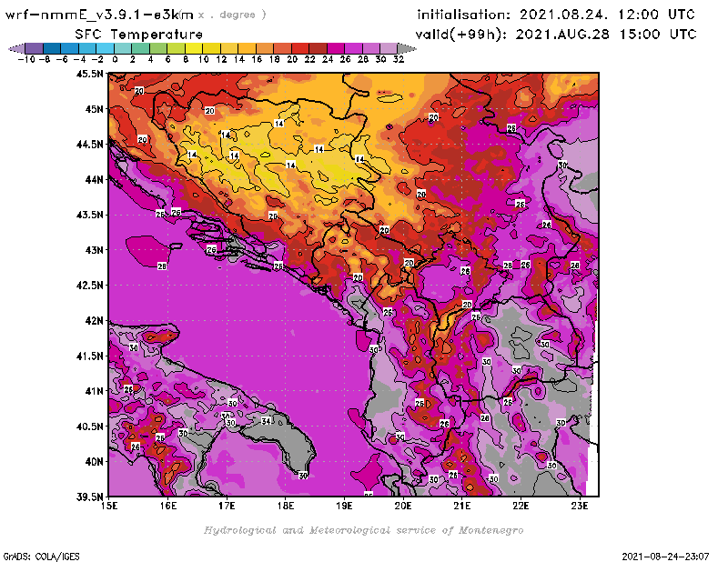Select the -10 tick label under the color bar
The height and width of the screenshot is (562, 728).
click(27, 60)
